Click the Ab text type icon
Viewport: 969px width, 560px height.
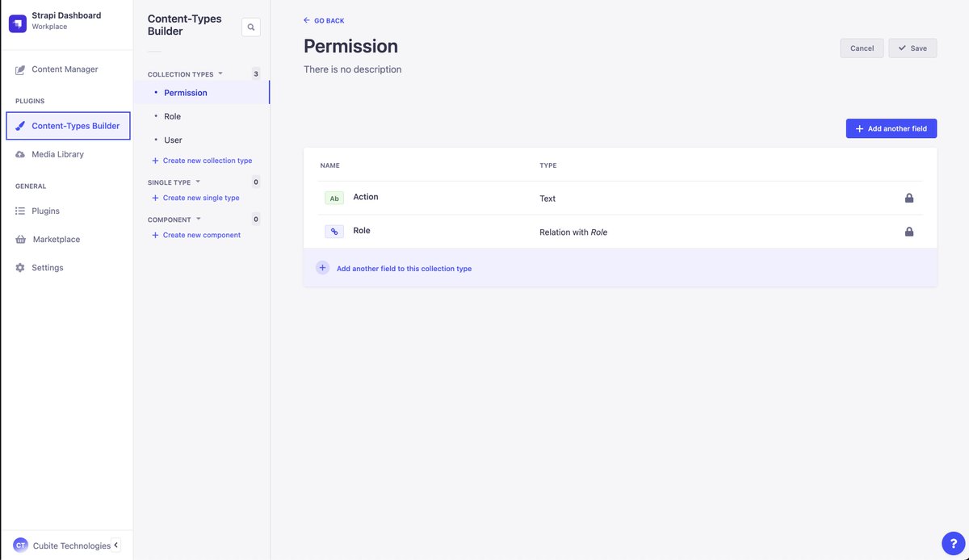tap(334, 198)
